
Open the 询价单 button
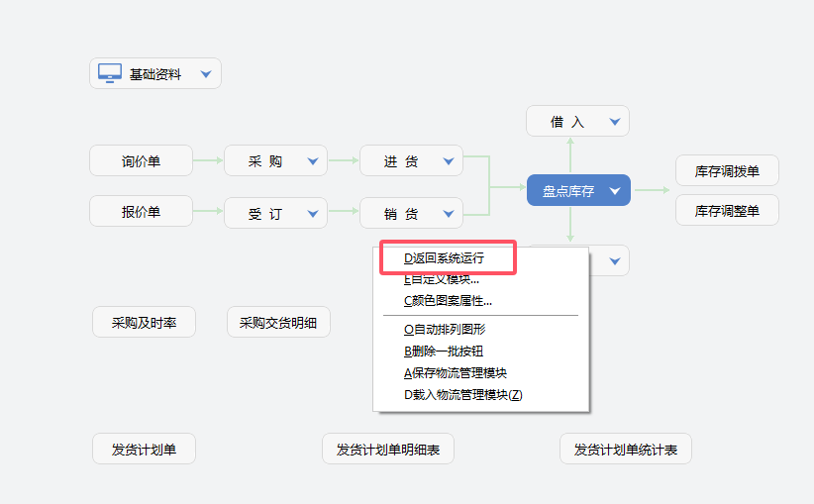coord(142,160)
